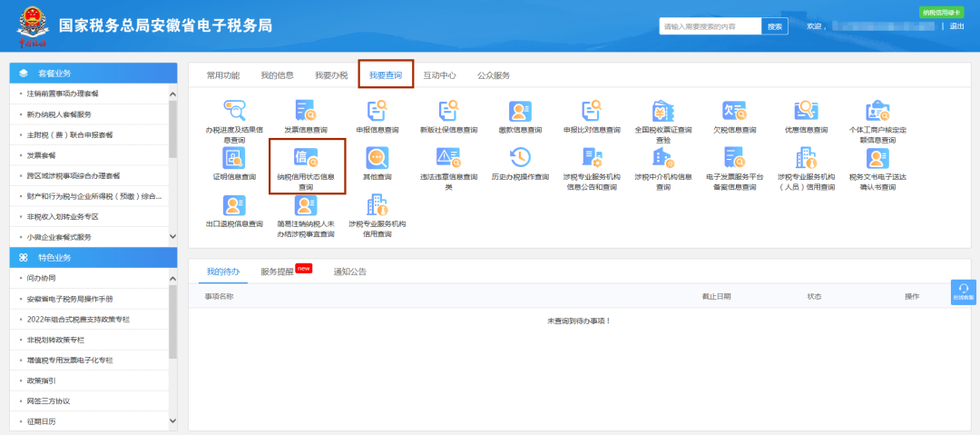Click the 出口退税信息查询 icon
The height and width of the screenshot is (435, 980).
pos(234,205)
